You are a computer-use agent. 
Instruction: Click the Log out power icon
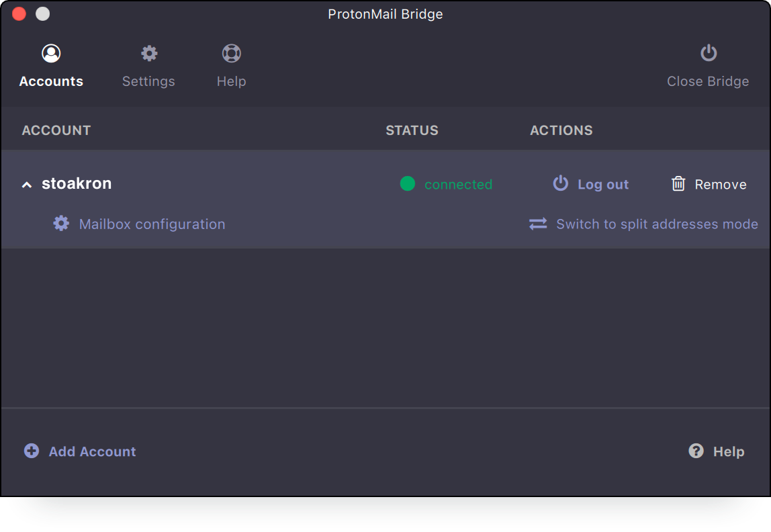pos(561,183)
